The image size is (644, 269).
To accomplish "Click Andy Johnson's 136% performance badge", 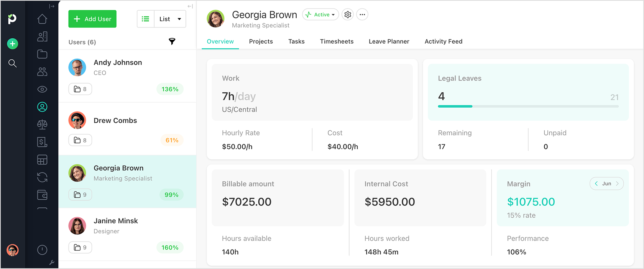I will pyautogui.click(x=170, y=89).
